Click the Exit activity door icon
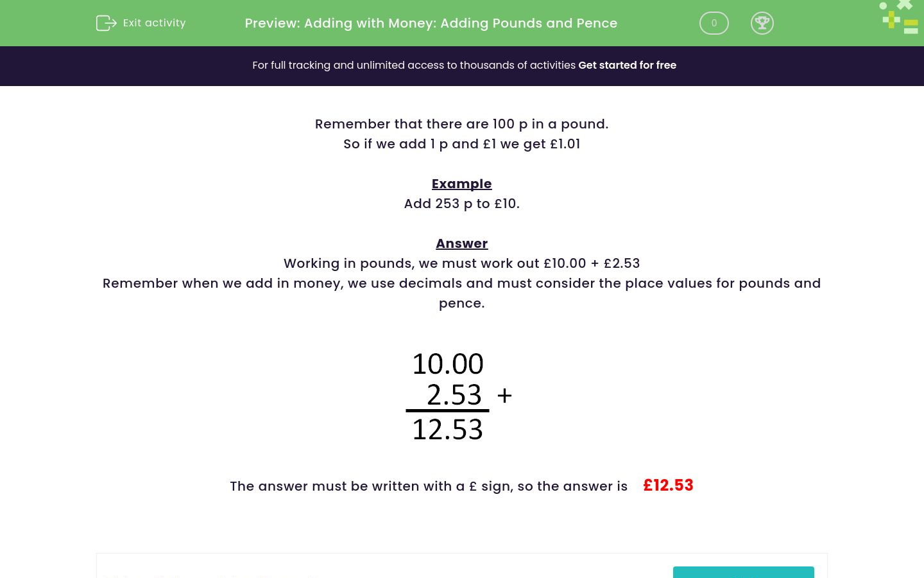Screen dimensions: 924x578 [107, 23]
